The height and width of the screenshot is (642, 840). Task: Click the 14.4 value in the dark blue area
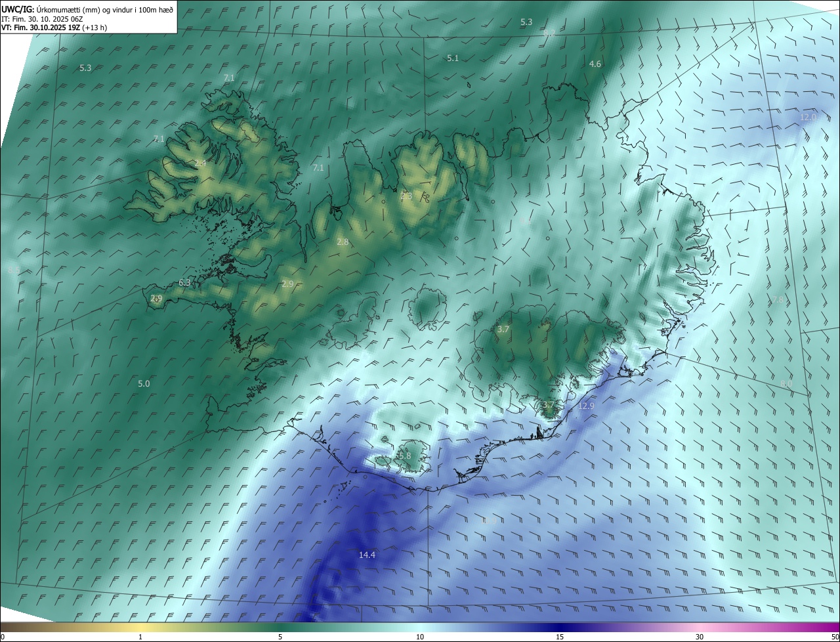click(x=367, y=555)
